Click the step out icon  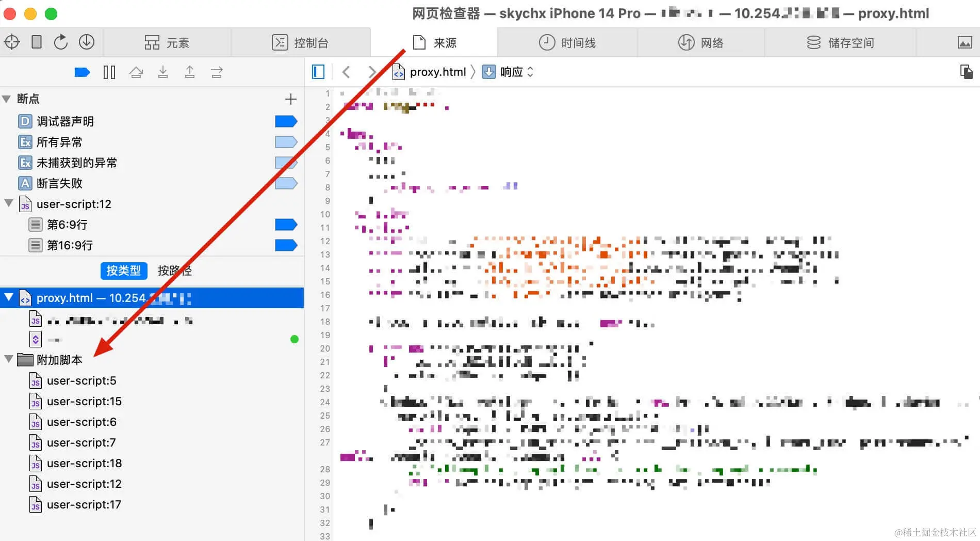coord(190,72)
